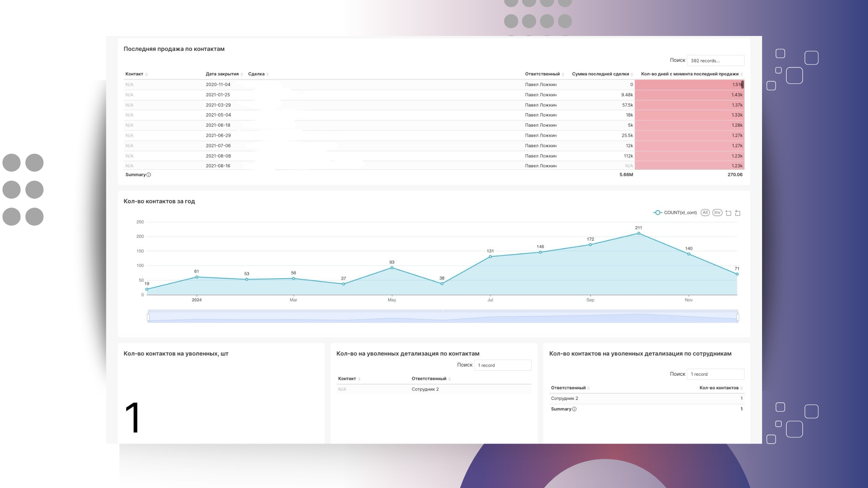The image size is (868, 488).
Task: Click the Контакт header in contacts detail table
Action: 347,379
